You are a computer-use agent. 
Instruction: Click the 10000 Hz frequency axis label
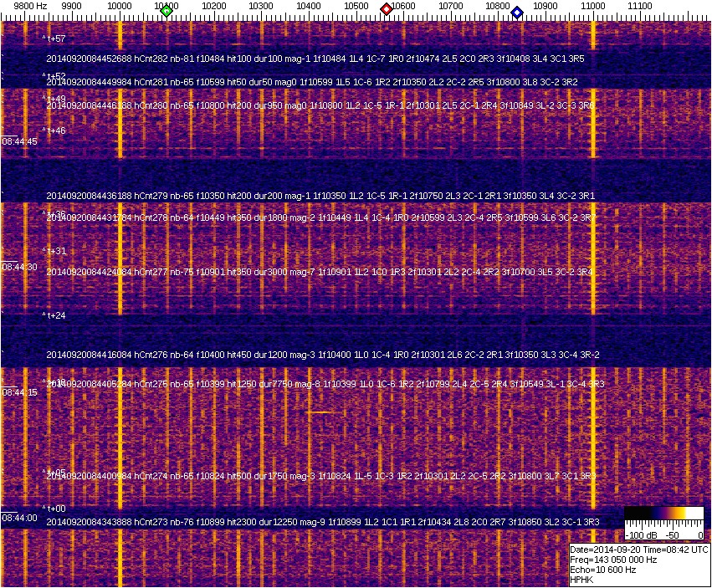pyautogui.click(x=120, y=6)
